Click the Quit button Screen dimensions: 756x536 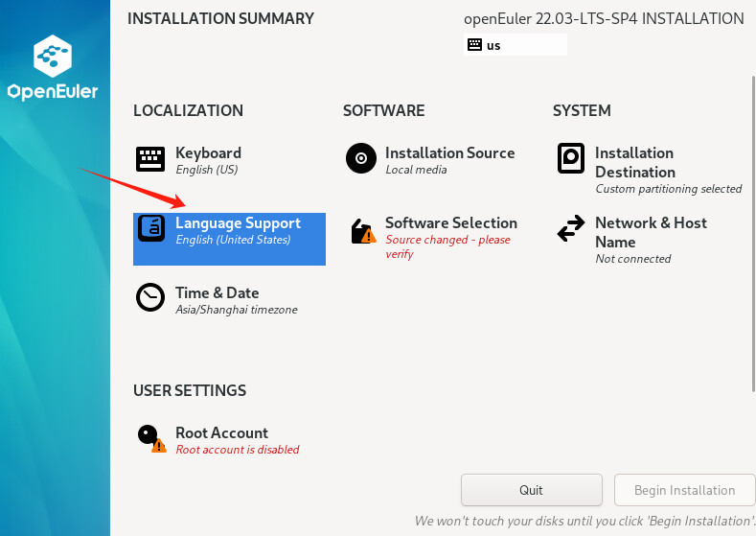(532, 490)
